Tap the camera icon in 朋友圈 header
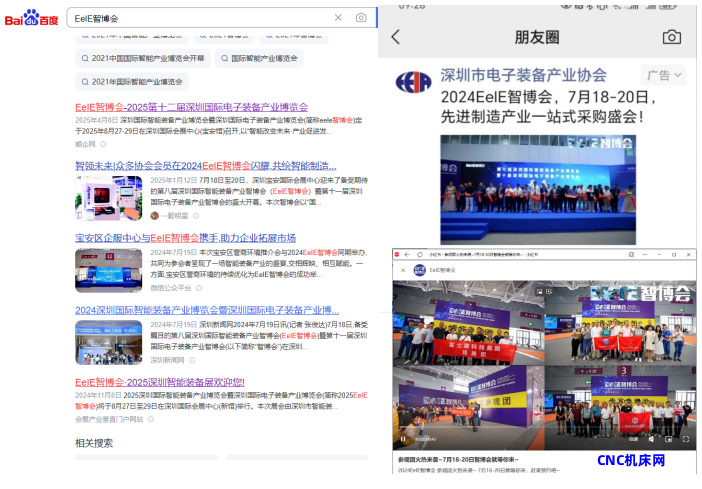This screenshot has height=489, width=702. pos(672,37)
